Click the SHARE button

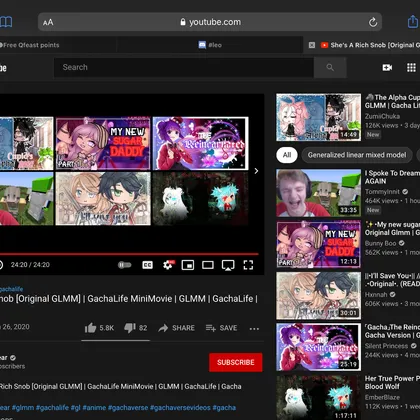[x=176, y=328]
